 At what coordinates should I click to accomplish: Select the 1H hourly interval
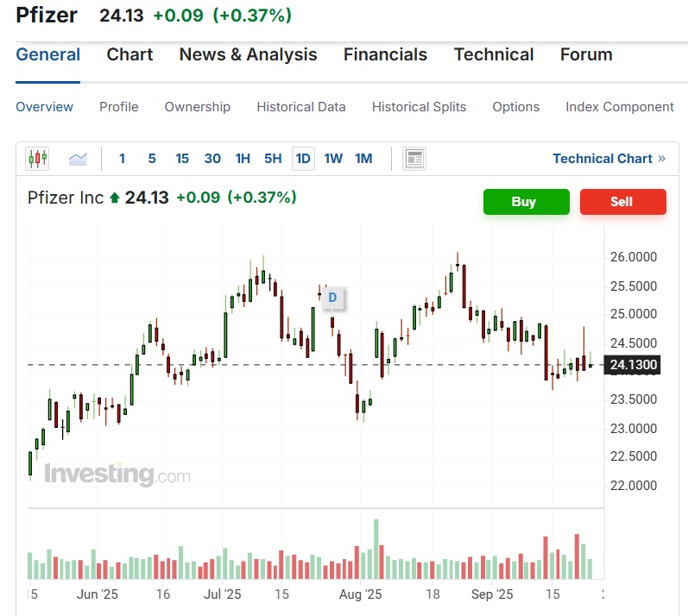pyautogui.click(x=243, y=159)
